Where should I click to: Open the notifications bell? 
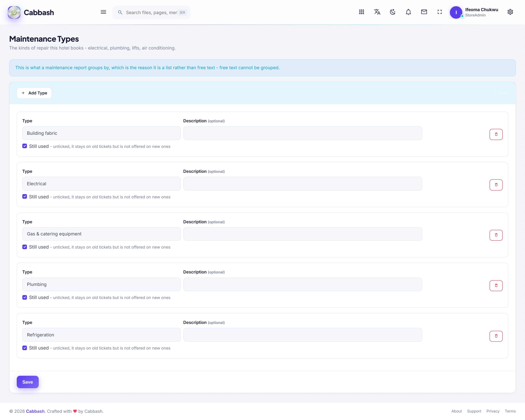click(x=408, y=12)
